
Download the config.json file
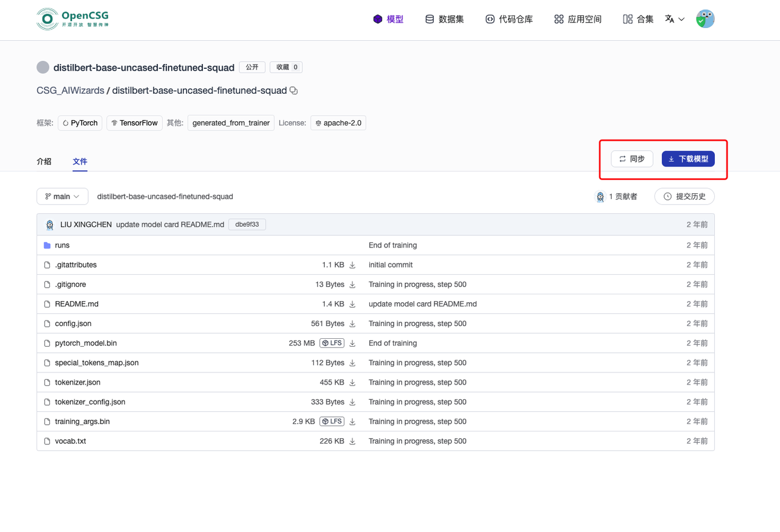352,324
